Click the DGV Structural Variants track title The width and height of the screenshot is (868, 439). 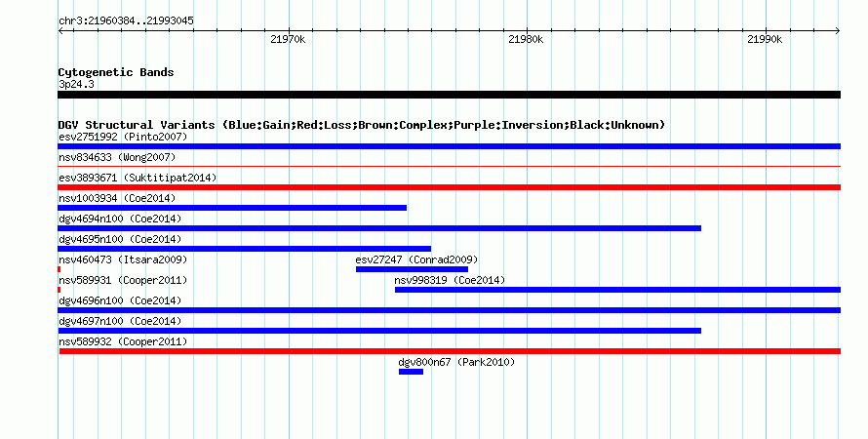tap(361, 125)
